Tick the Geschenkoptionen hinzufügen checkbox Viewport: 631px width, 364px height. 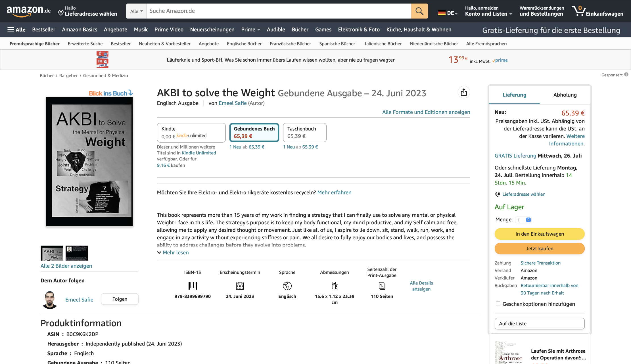coord(498,304)
